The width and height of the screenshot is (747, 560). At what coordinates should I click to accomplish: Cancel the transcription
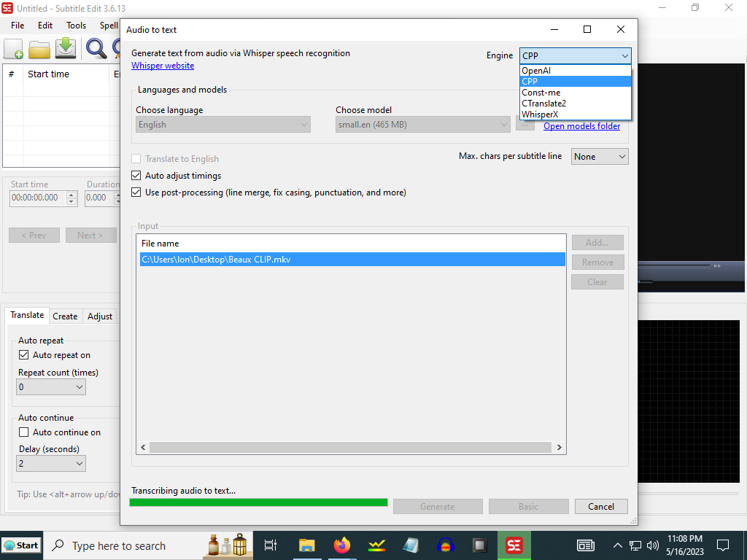[601, 507]
